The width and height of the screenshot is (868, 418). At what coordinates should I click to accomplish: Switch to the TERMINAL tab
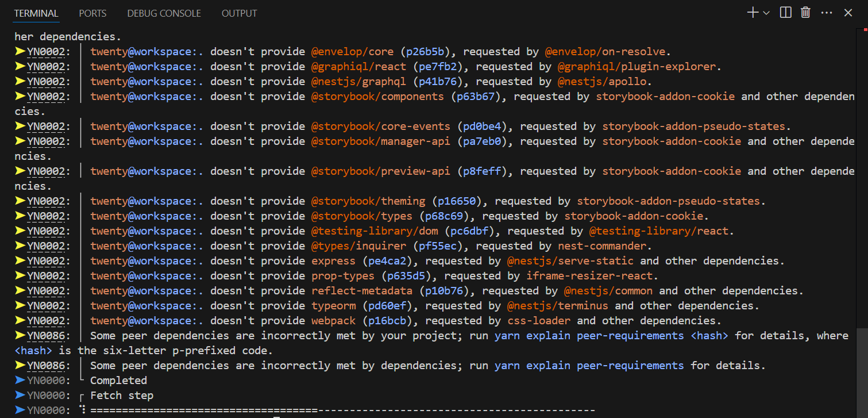(x=36, y=13)
